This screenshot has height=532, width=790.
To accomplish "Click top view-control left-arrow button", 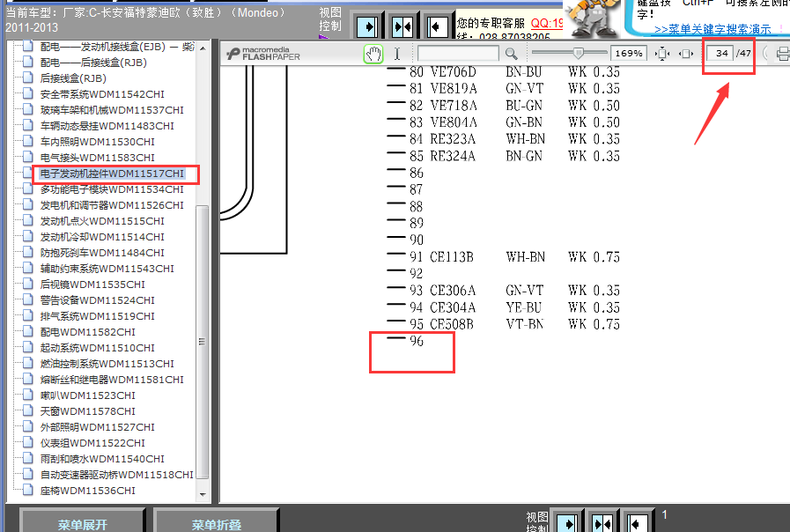I will pos(436,25).
